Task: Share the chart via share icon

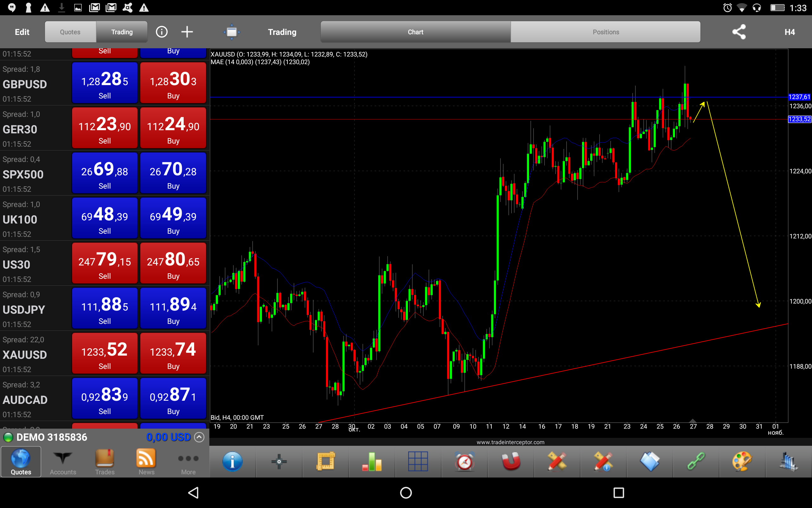Action: (x=739, y=32)
